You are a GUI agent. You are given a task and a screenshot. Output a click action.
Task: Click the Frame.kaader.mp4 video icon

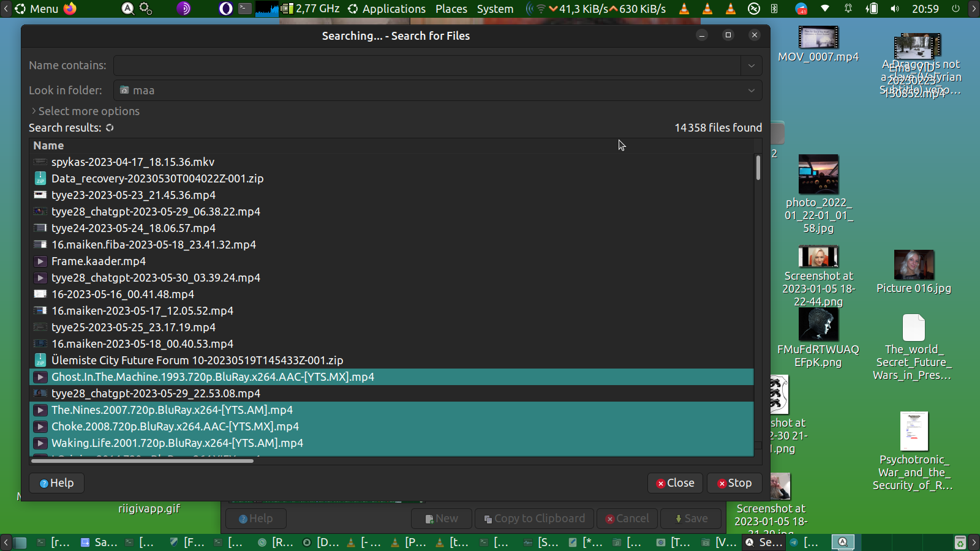click(x=40, y=261)
